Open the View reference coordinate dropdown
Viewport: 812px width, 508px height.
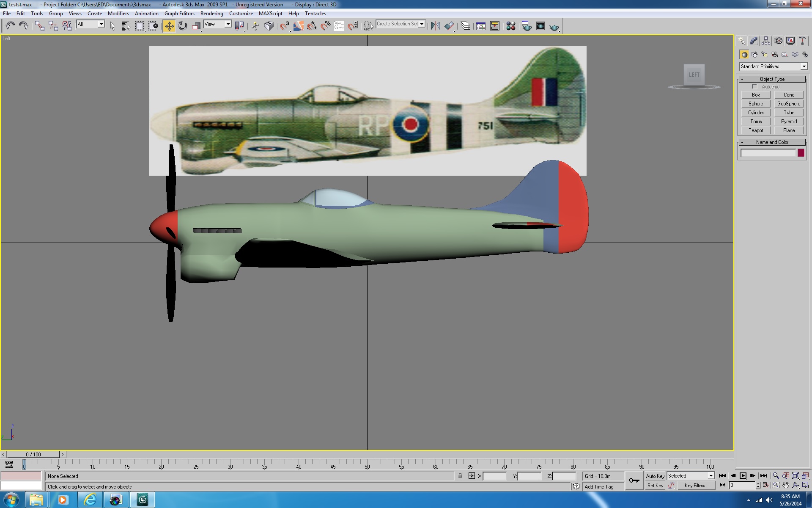217,25
